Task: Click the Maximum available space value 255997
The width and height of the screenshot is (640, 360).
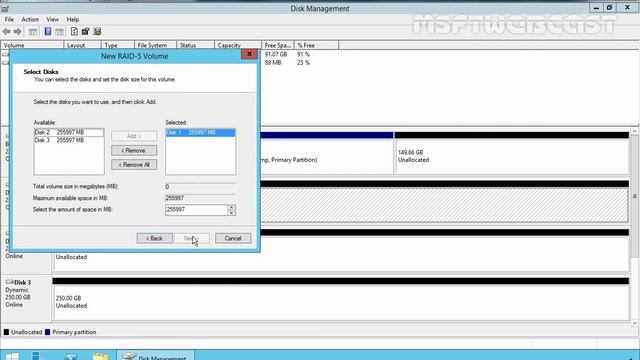Action: coord(175,198)
